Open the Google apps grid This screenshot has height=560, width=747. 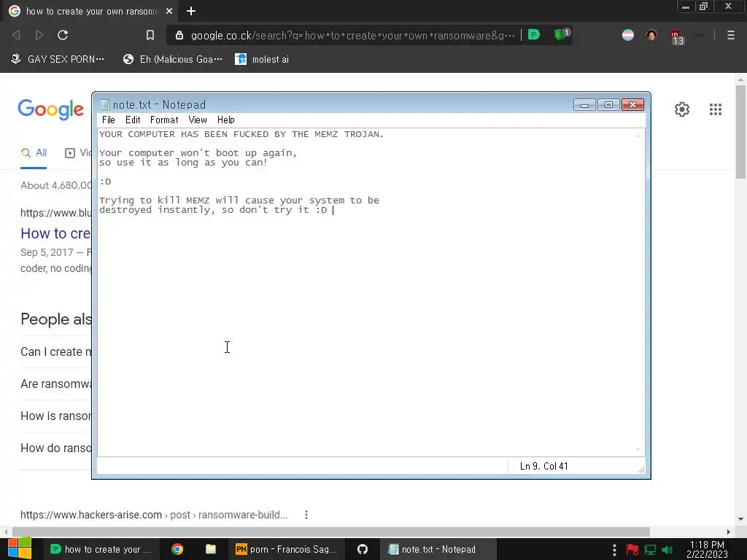715,109
